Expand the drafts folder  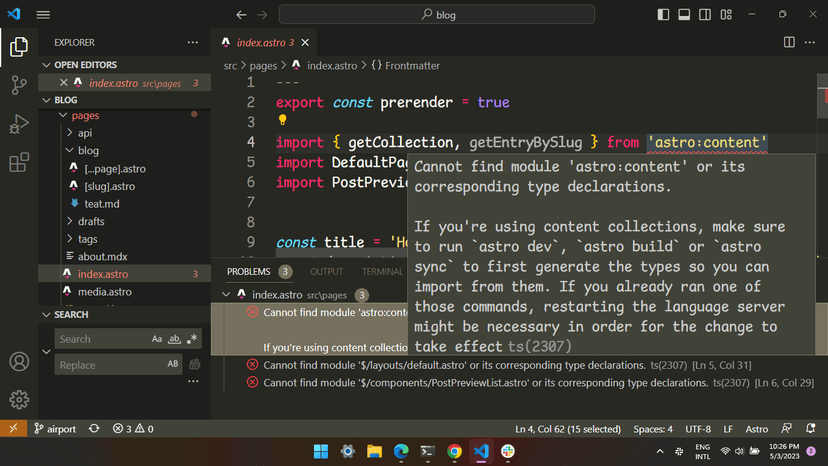(90, 221)
